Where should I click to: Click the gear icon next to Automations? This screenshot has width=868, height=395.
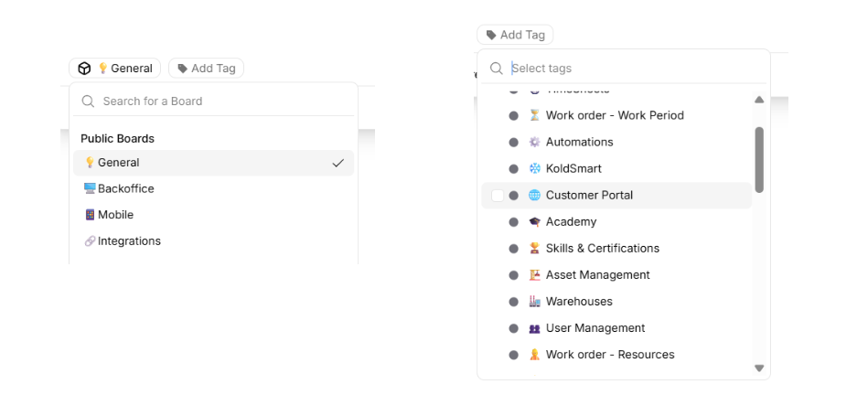pyautogui.click(x=535, y=143)
